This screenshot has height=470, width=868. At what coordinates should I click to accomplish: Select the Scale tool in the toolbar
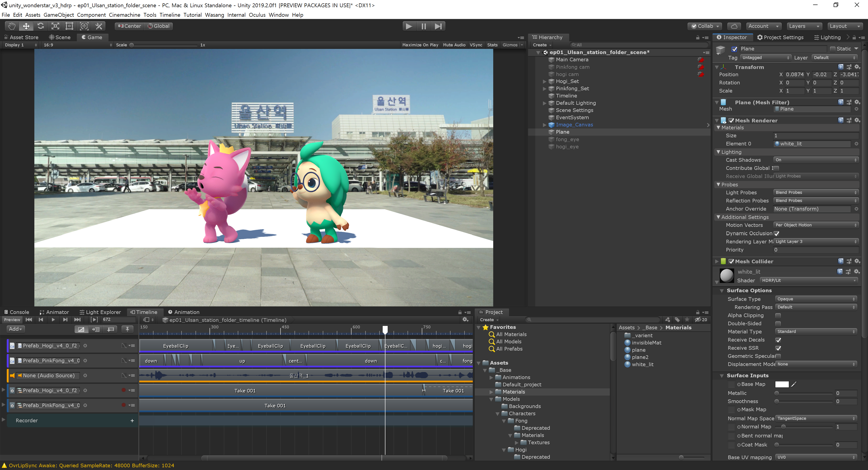[x=55, y=26]
